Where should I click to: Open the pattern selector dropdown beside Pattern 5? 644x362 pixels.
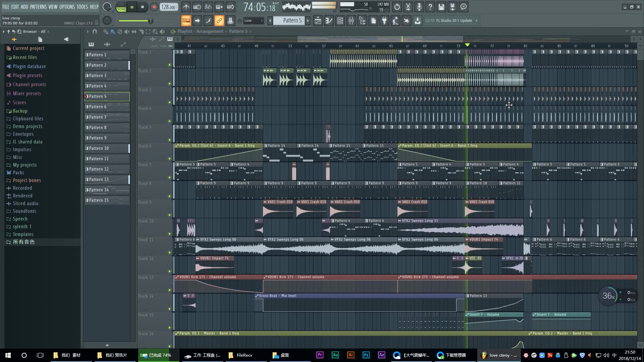pos(270,20)
